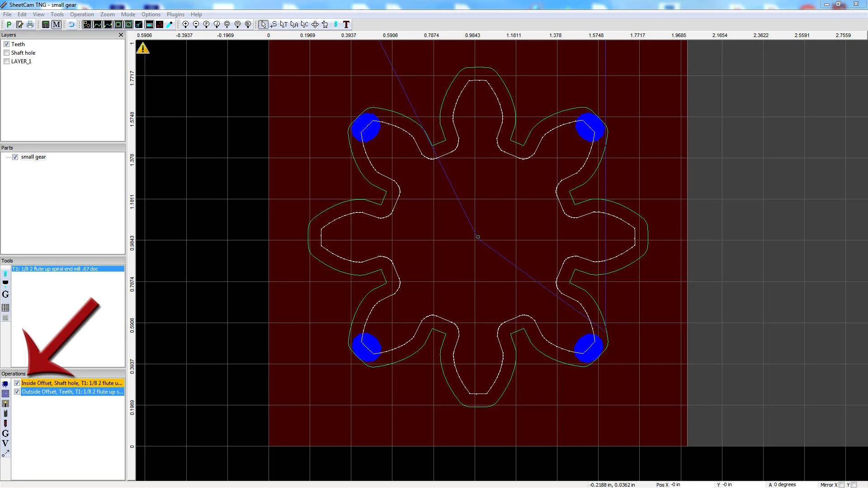This screenshot has height=488, width=868.
Task: Click the new contour operation icon
Action: (5, 384)
